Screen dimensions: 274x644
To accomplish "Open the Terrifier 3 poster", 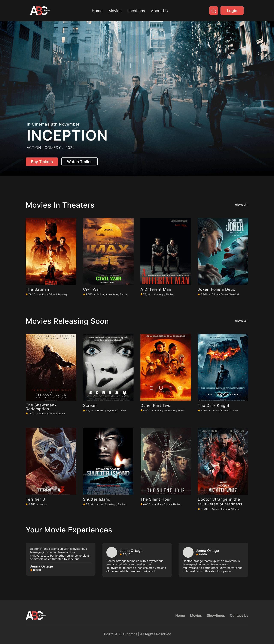I will pyautogui.click(x=51, y=461).
